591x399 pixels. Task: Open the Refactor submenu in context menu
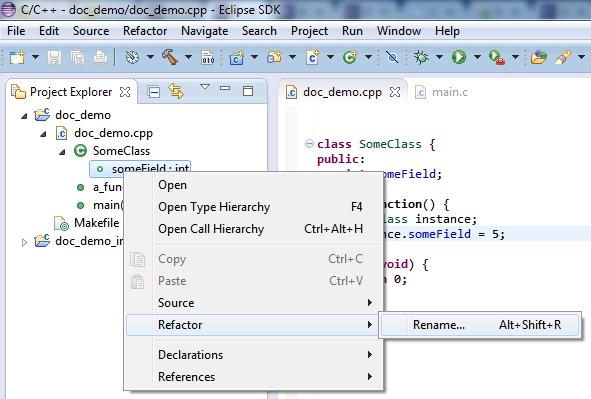(254, 325)
